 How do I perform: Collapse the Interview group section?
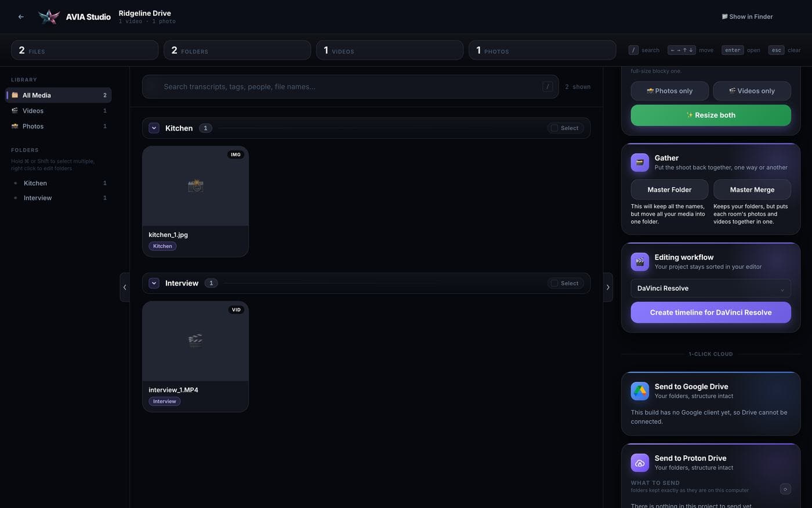(154, 283)
